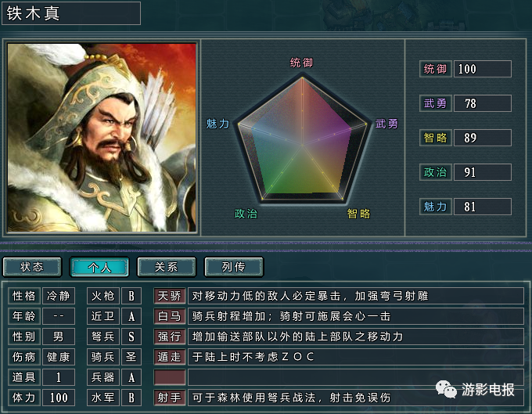532x414 pixels.
Task: Click the 铁木真 name title box
Action: pos(71,13)
